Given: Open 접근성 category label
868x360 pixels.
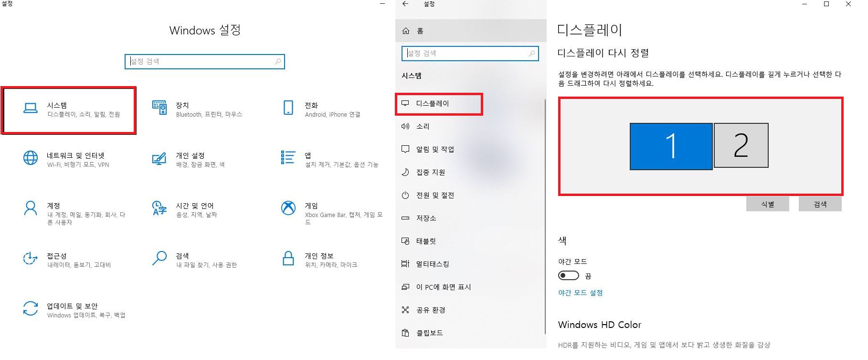Looking at the screenshot, I should [57, 256].
